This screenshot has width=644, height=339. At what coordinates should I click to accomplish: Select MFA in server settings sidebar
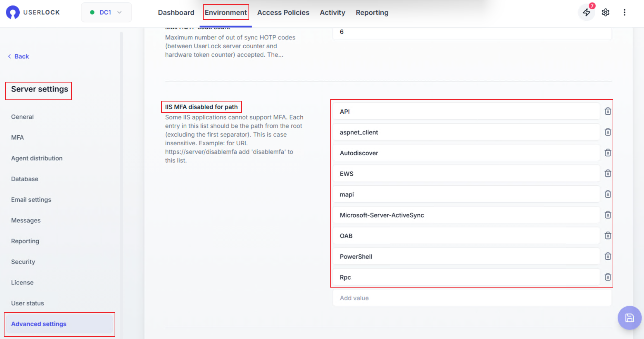click(x=18, y=137)
